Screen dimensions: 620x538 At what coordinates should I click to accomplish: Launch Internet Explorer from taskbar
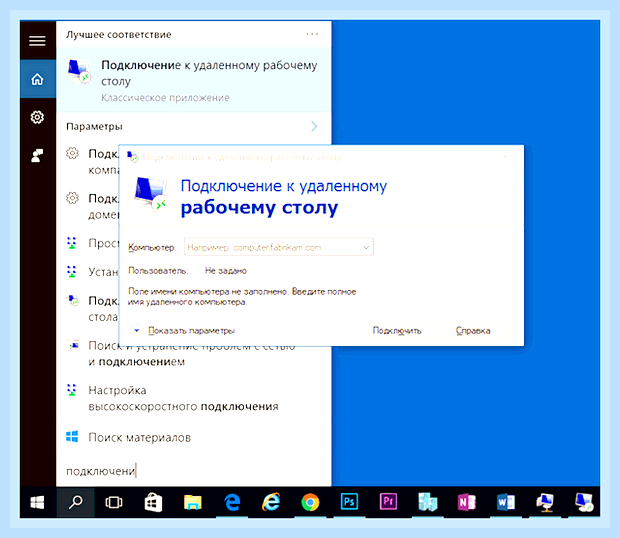click(271, 502)
